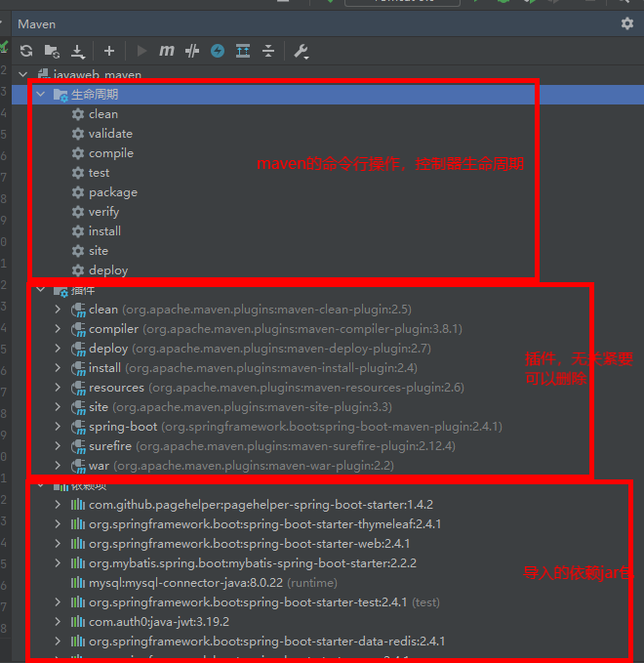Collapse all tree nodes icon
Viewport: 644px width, 663px height.
[268, 51]
